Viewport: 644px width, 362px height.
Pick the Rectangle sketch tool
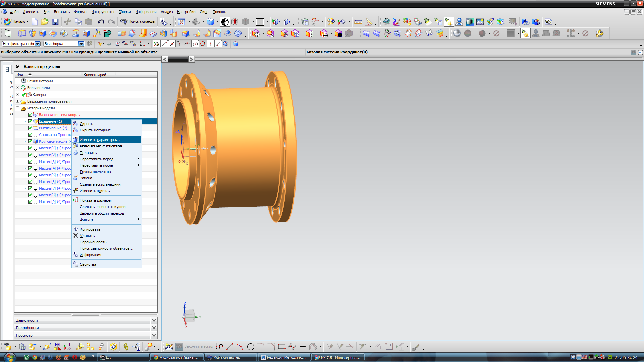coord(282,347)
